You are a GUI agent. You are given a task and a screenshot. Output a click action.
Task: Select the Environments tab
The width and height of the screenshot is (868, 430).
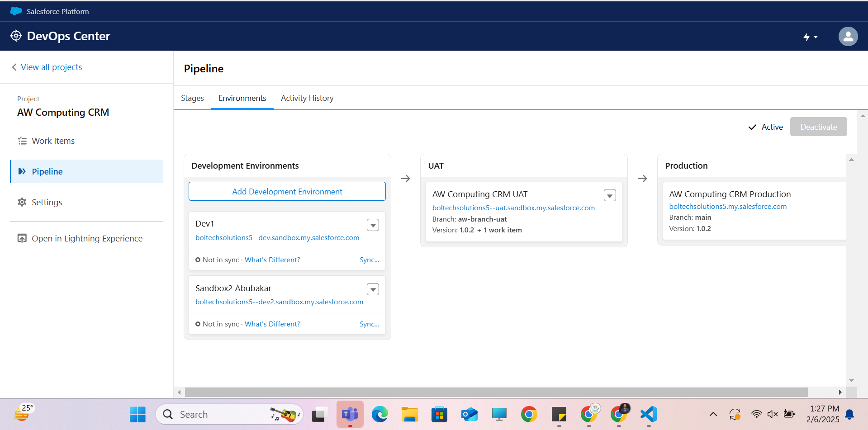tap(242, 98)
